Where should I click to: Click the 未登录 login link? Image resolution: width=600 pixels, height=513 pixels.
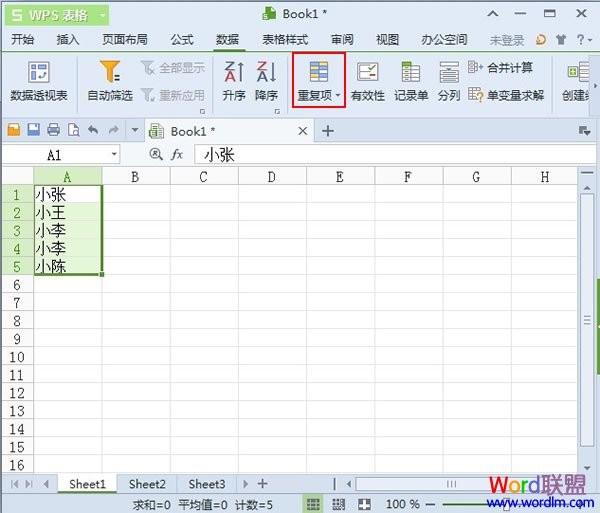[x=507, y=40]
